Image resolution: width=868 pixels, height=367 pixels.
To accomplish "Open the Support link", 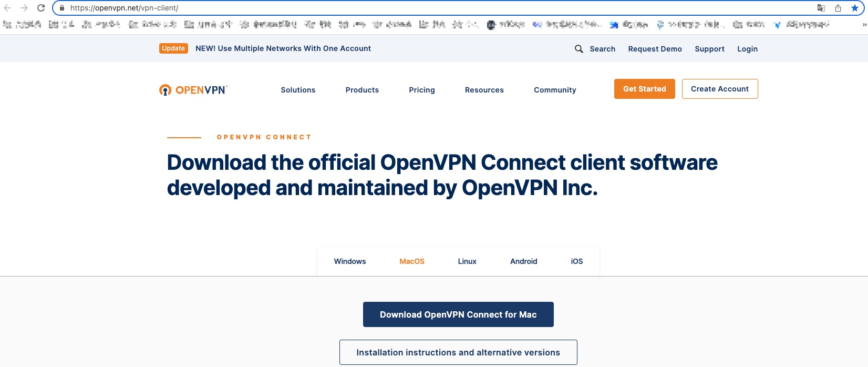I will (710, 49).
